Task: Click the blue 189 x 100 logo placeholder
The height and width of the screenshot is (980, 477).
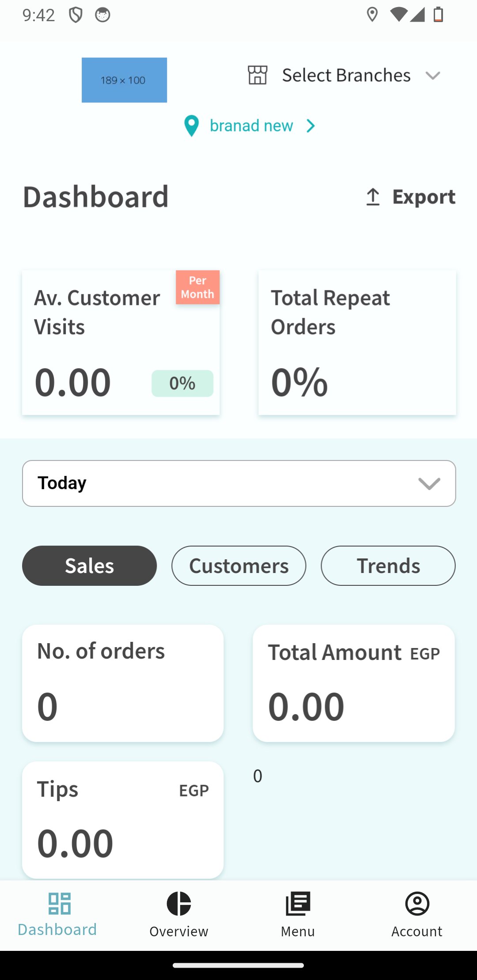Action: pyautogui.click(x=124, y=80)
